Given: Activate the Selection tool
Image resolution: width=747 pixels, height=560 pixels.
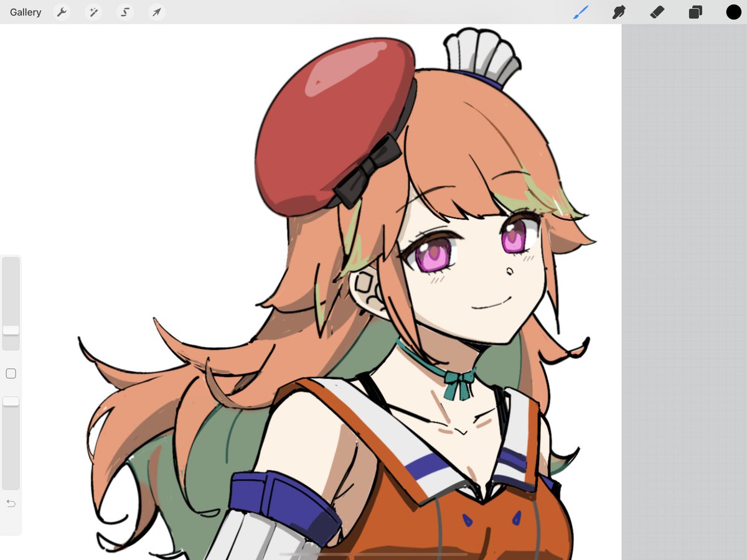Looking at the screenshot, I should [125, 12].
